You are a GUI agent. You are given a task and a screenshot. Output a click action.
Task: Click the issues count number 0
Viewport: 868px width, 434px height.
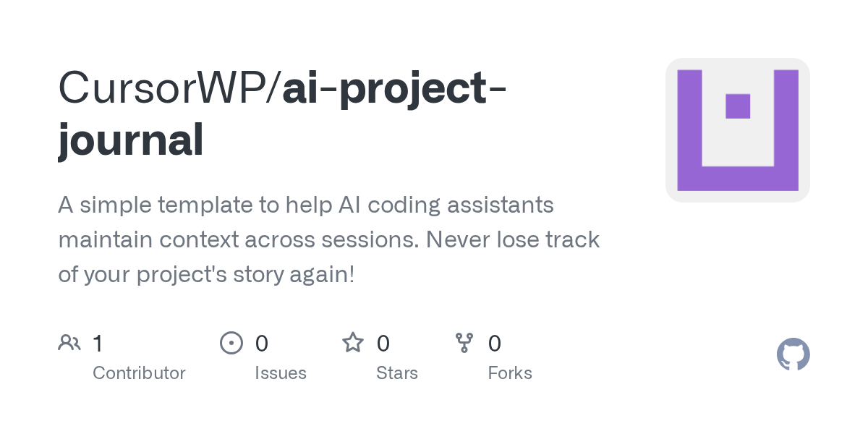click(262, 344)
